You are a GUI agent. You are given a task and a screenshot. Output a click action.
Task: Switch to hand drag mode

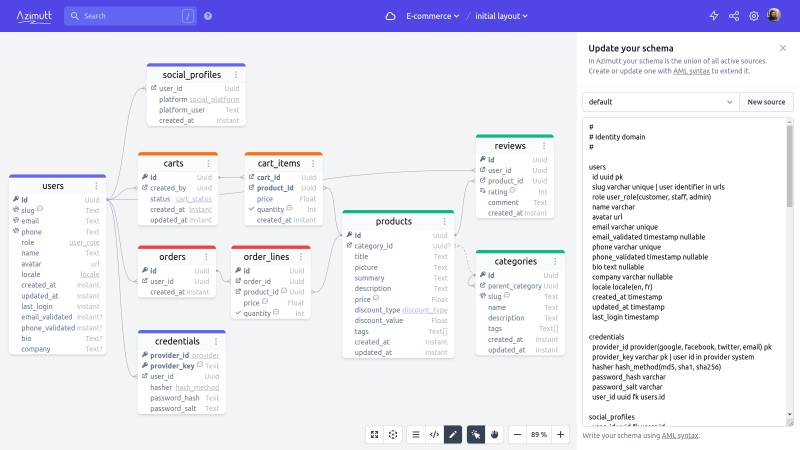pos(494,435)
